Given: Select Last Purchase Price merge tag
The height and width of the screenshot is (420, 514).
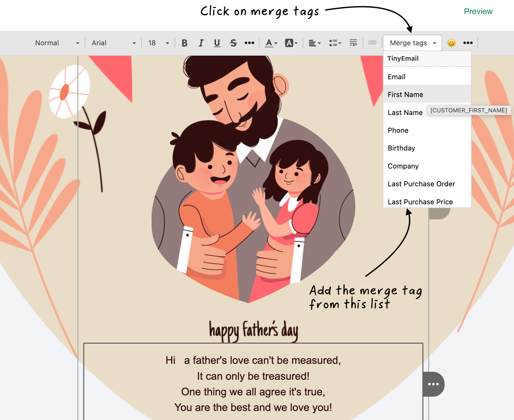Looking at the screenshot, I should point(420,201).
